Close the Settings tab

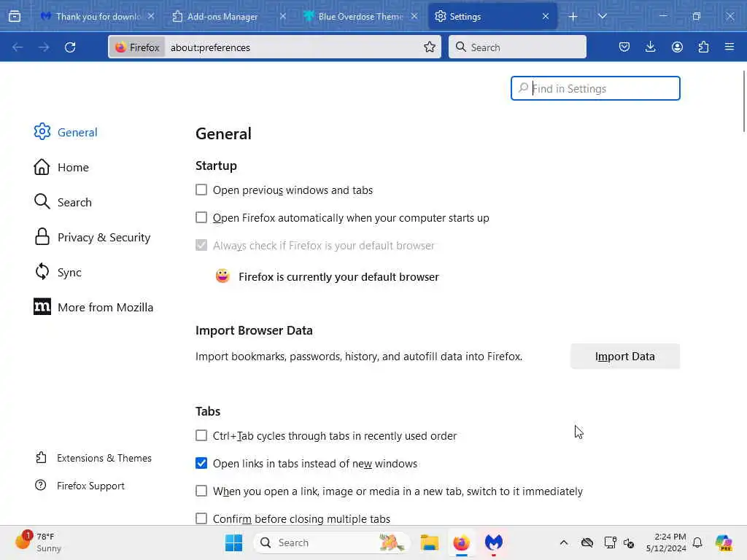(x=546, y=16)
